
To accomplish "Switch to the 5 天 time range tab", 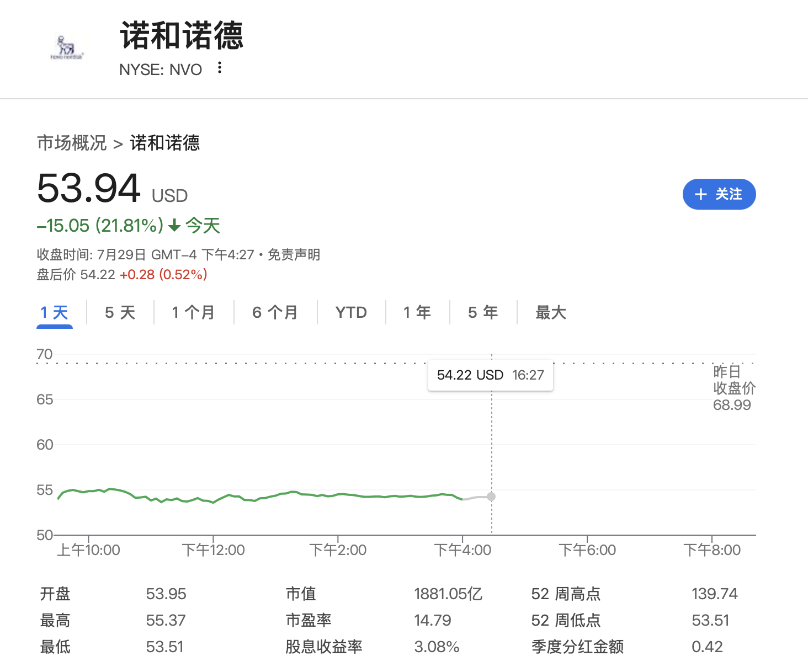I will pyautogui.click(x=120, y=313).
